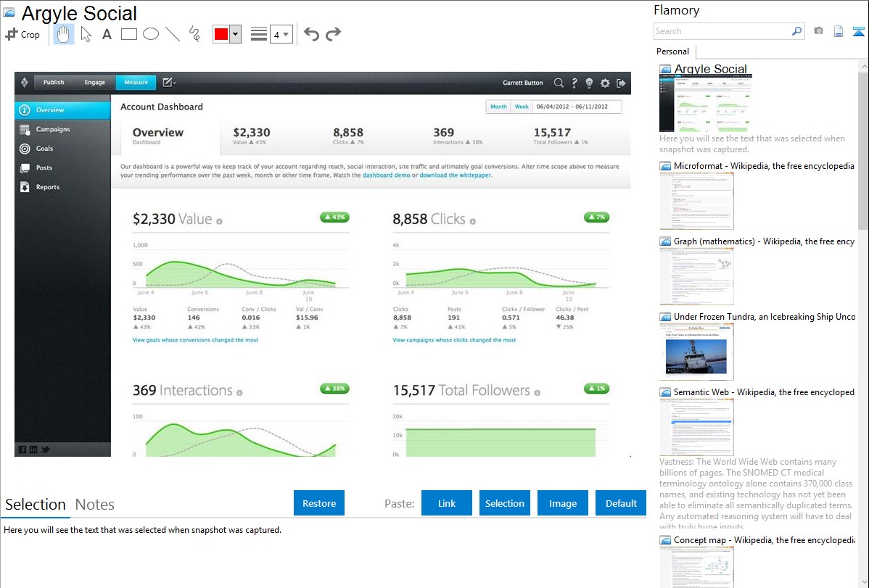Undo the last edit
Image resolution: width=869 pixels, height=588 pixels.
(x=311, y=34)
